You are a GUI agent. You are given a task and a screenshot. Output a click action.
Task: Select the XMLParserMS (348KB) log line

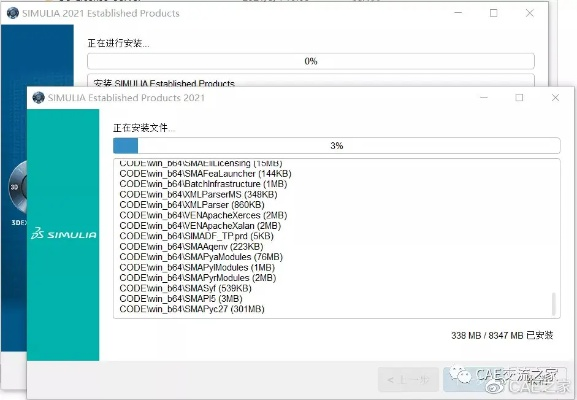(198, 194)
